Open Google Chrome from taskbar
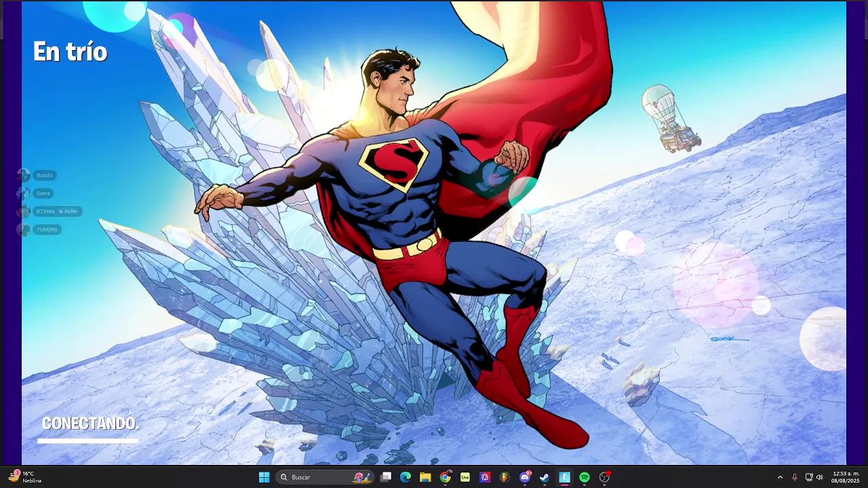Screen dimensions: 868x488 pos(445,477)
